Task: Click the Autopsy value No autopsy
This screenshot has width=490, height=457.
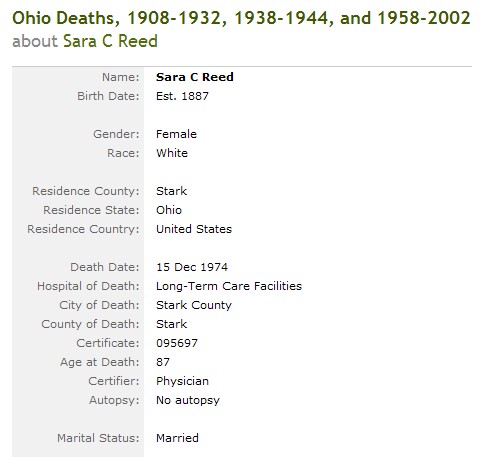Action: click(x=188, y=400)
